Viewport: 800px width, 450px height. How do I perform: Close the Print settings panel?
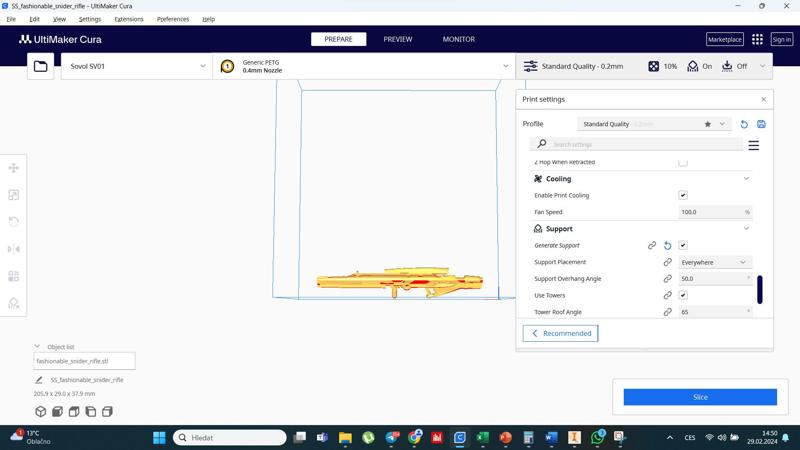763,99
